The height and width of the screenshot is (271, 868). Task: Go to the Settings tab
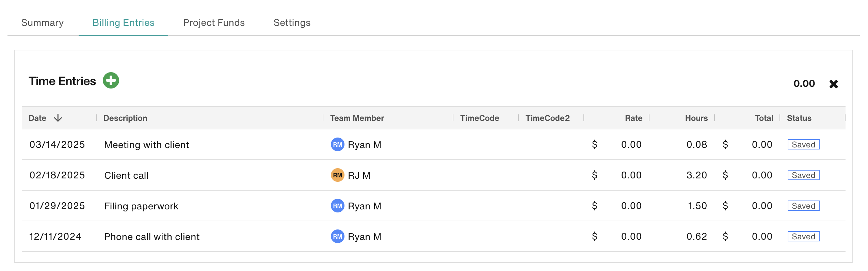click(292, 22)
